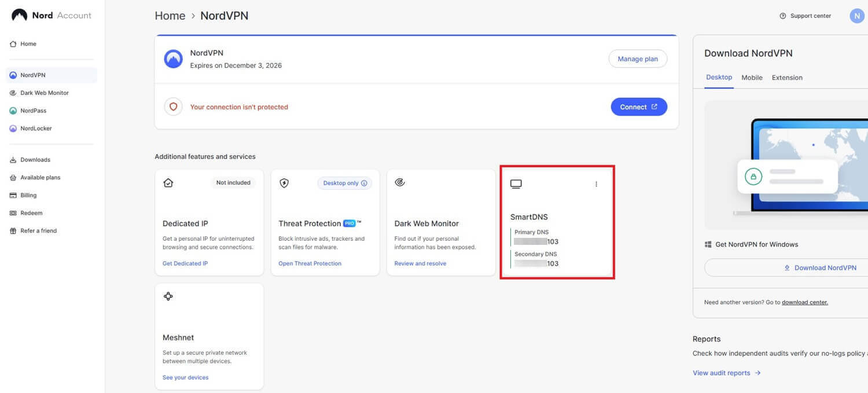
Task: Click the NordPass sidebar icon
Action: [13, 111]
